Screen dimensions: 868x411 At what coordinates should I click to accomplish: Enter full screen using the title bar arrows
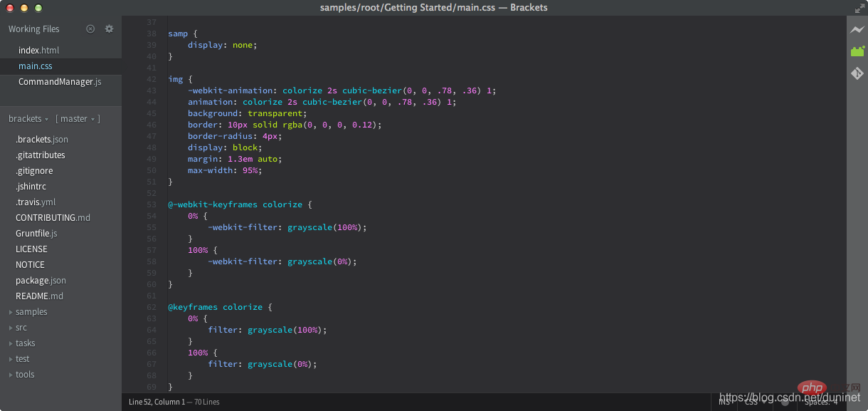(857, 8)
